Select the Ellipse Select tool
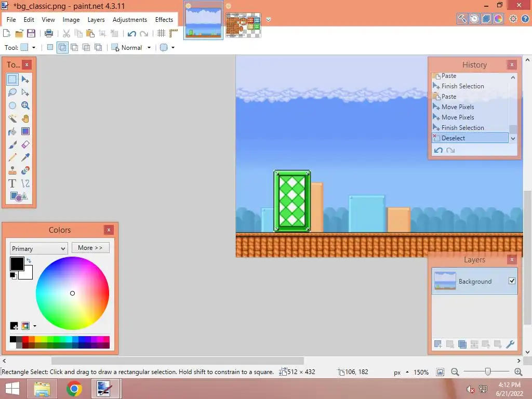Screen dimensions: 532x399 click(12, 105)
